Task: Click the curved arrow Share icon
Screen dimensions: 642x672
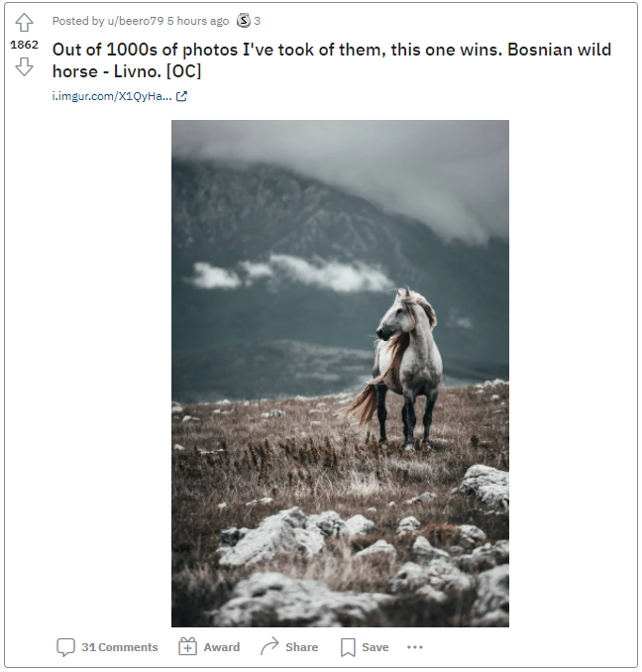Action: [269, 646]
